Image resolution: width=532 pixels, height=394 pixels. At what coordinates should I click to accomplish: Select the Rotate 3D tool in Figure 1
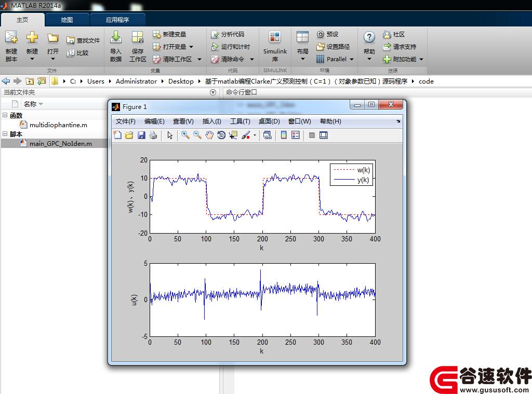point(221,135)
